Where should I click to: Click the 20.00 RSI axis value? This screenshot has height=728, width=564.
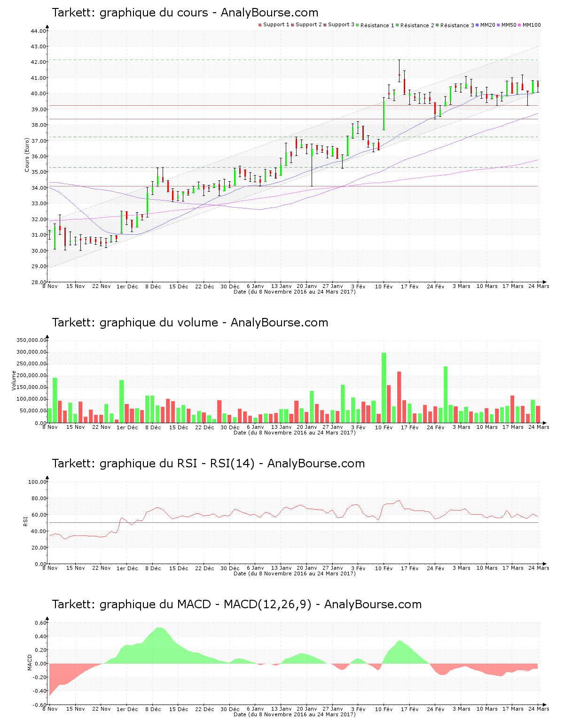click(39, 548)
